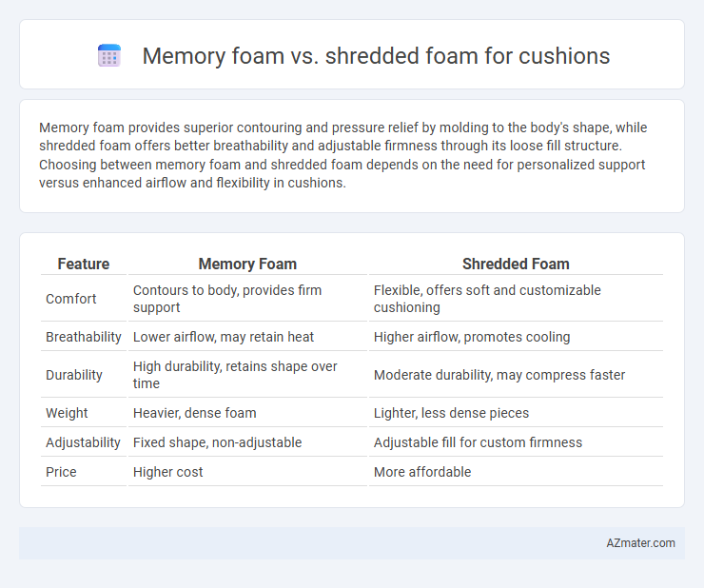
Task: Select the 'Feature' column header
Action: 84,264
